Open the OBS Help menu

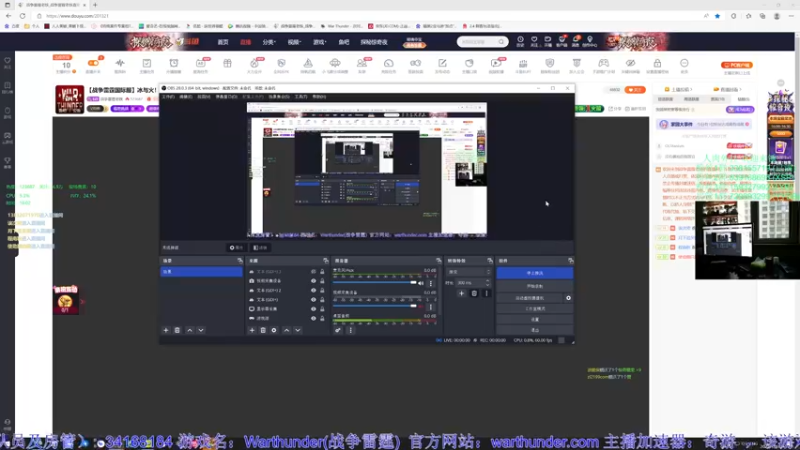[x=319, y=96]
